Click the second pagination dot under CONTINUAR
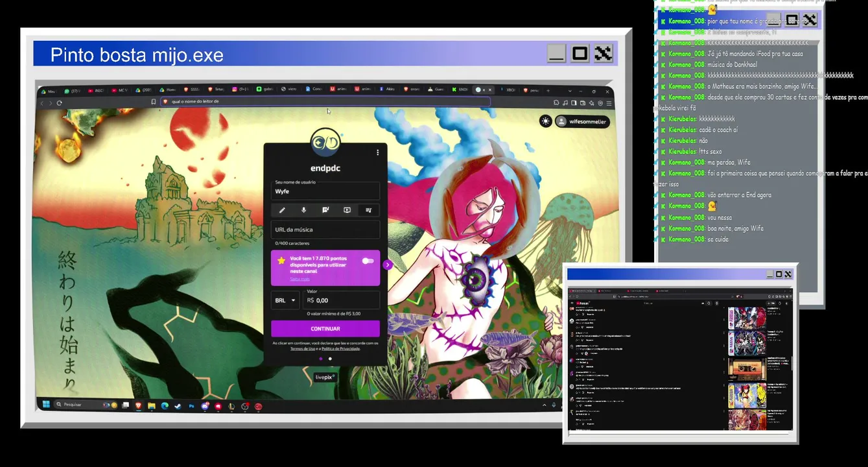Viewport: 868px width, 467px height. point(330,359)
